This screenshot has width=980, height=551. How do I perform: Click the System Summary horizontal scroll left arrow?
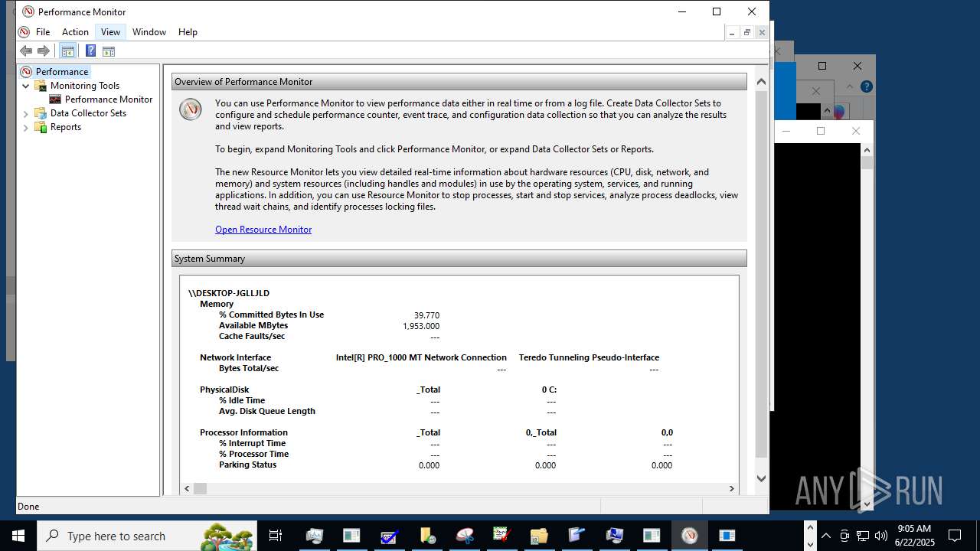188,488
